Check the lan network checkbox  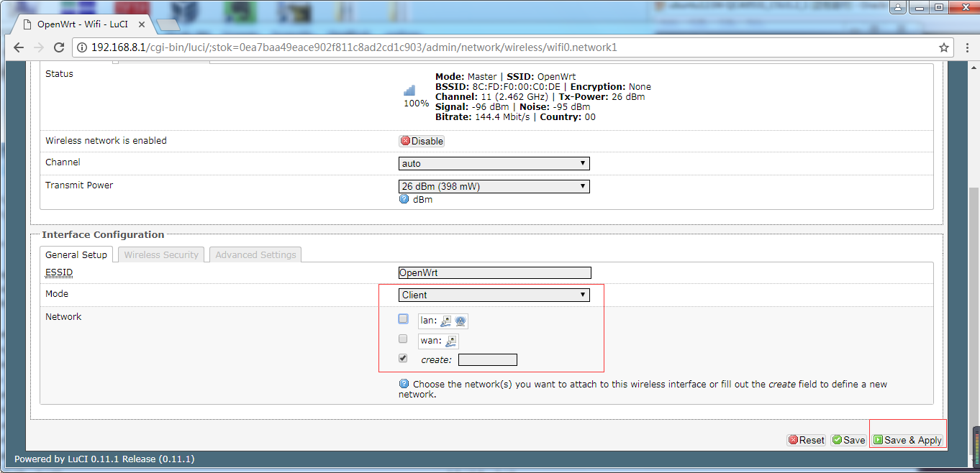pyautogui.click(x=403, y=319)
